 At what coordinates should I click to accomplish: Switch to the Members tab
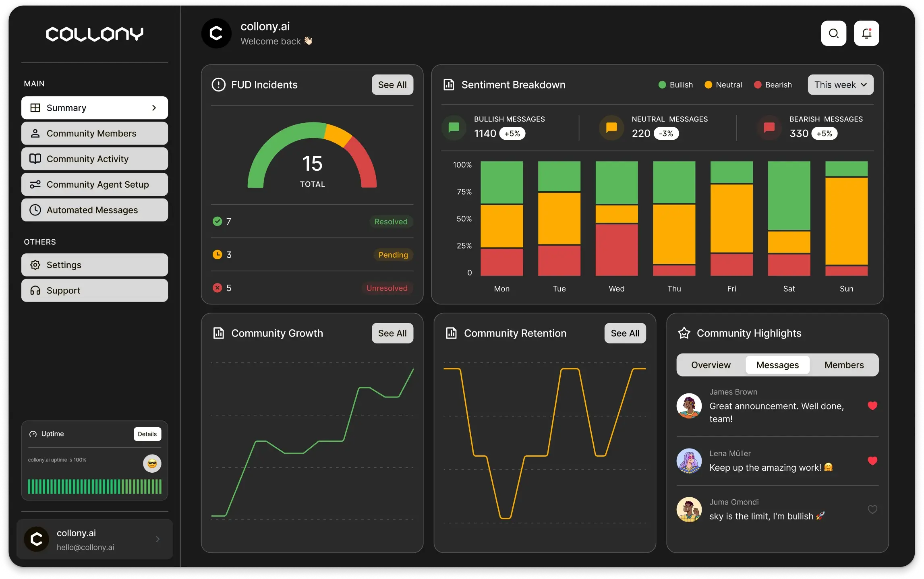click(844, 365)
